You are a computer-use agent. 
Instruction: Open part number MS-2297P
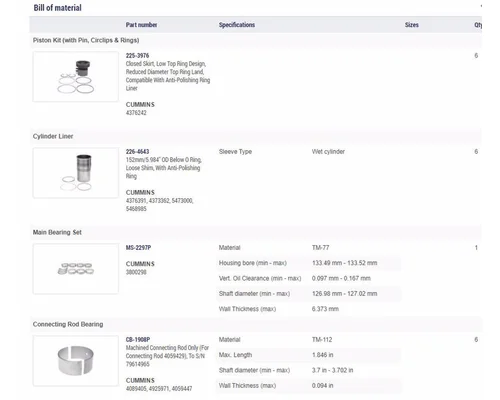(x=138, y=248)
